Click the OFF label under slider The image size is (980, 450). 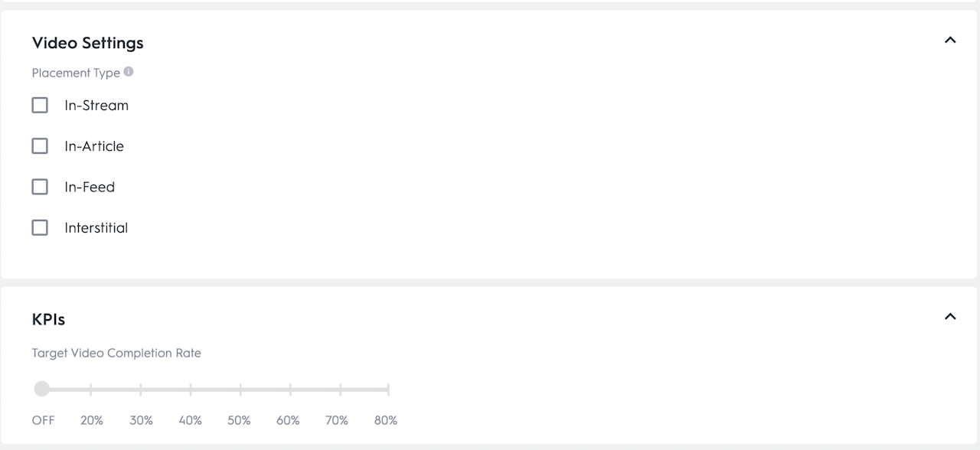[x=43, y=420]
